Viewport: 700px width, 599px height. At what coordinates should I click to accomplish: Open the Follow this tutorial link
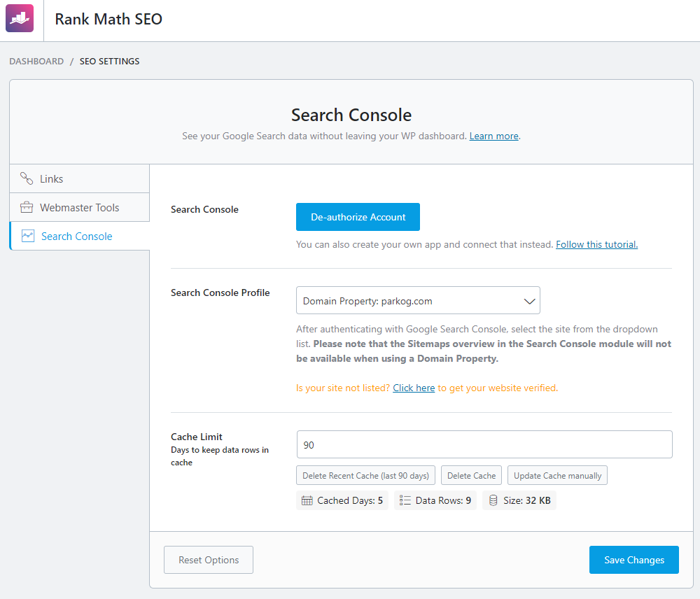coord(596,244)
